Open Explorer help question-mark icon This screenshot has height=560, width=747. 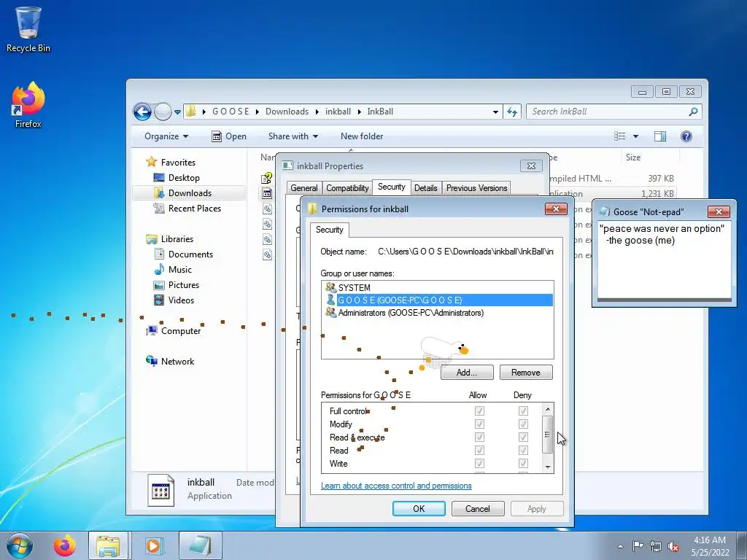point(686,136)
